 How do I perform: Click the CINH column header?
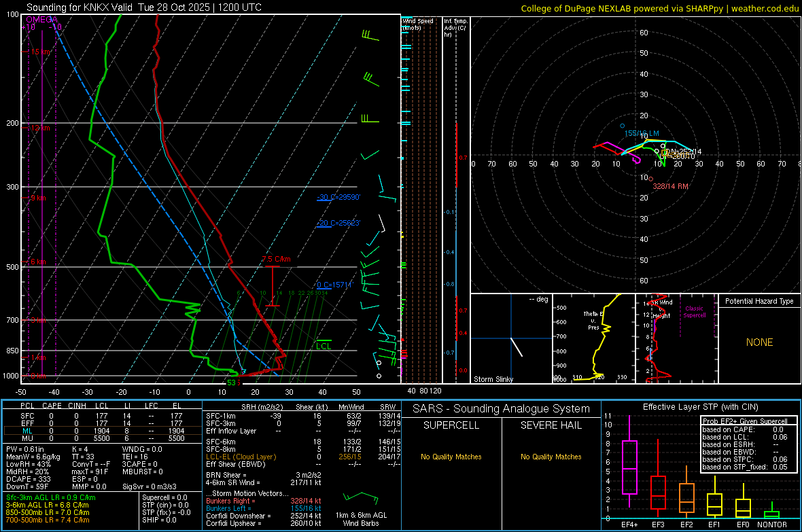point(77,406)
